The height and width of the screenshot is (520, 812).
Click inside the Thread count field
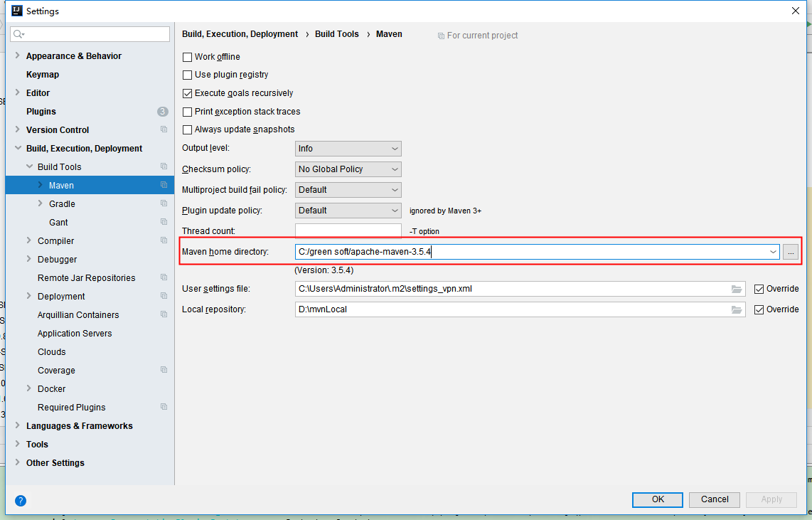pyautogui.click(x=348, y=230)
